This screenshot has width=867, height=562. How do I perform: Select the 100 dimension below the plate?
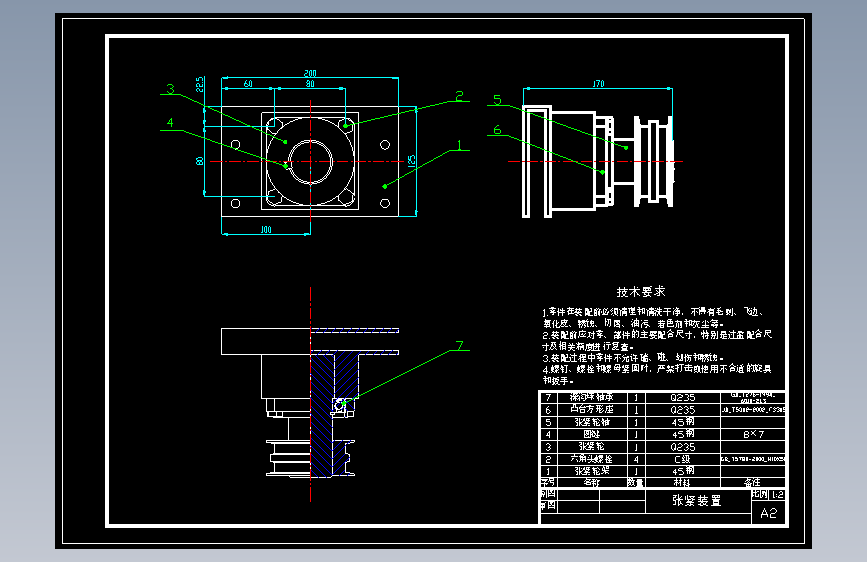(266, 230)
